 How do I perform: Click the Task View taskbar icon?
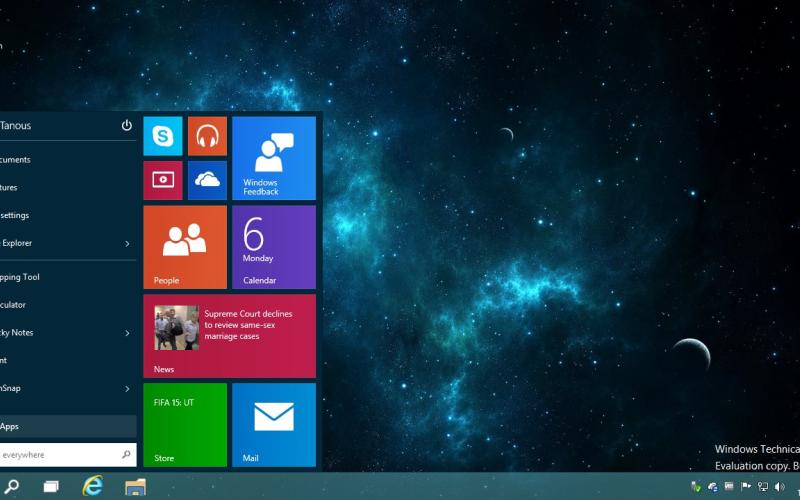pos(51,486)
